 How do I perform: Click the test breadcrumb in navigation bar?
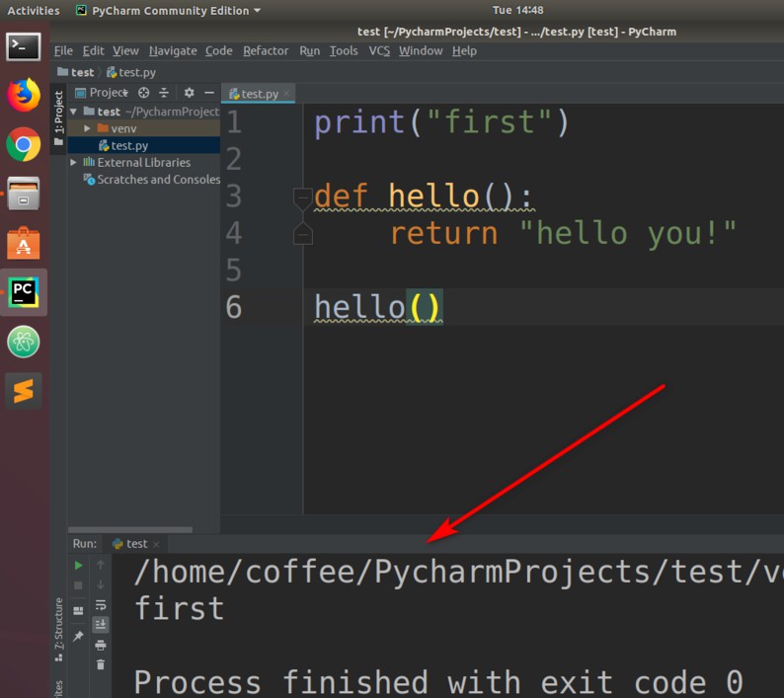[x=76, y=72]
